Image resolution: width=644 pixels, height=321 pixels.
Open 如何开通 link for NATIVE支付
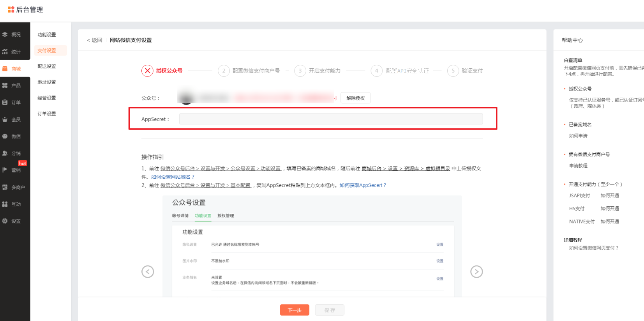610,222
